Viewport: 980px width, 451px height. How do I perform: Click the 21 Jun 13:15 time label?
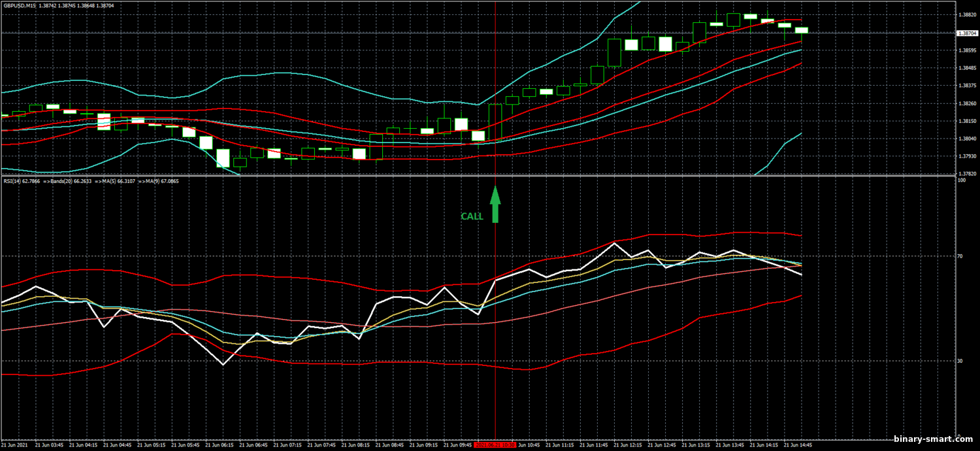[x=695, y=445]
